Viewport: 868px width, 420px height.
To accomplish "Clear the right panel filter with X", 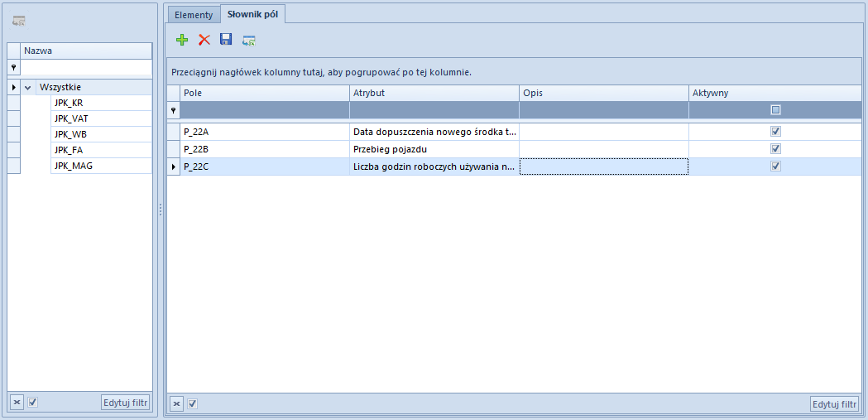I will click(176, 404).
